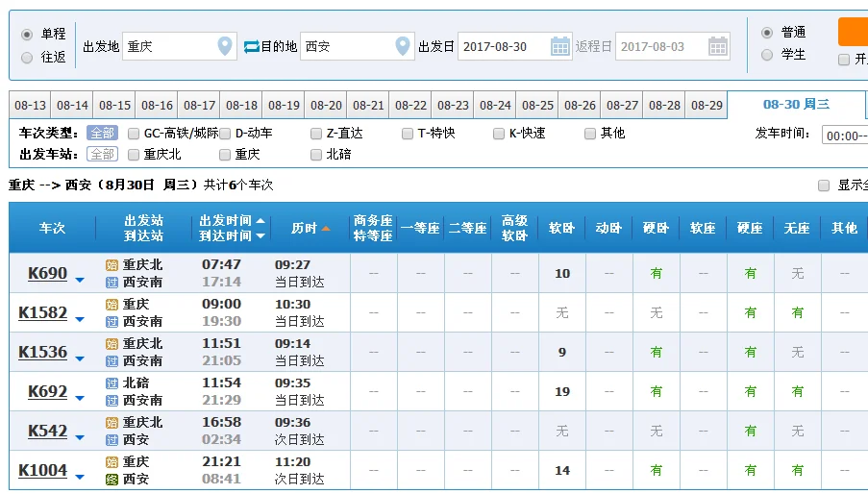
Task: Sort by duration using 历时 arrow icon
Action: pos(326,228)
